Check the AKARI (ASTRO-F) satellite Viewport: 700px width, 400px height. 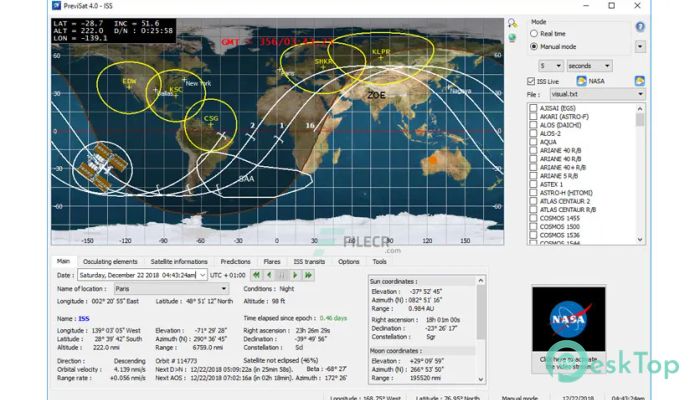click(533, 117)
